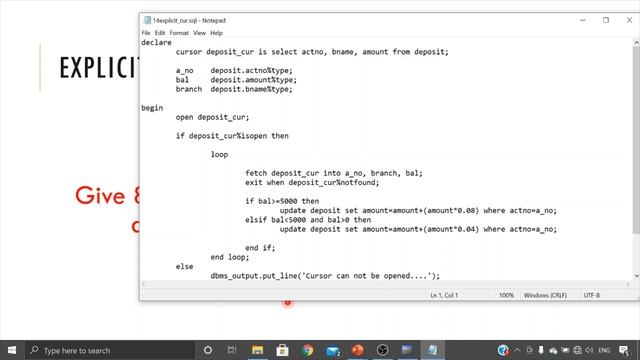
Task: Click the microphone tray icon
Action: point(541,350)
